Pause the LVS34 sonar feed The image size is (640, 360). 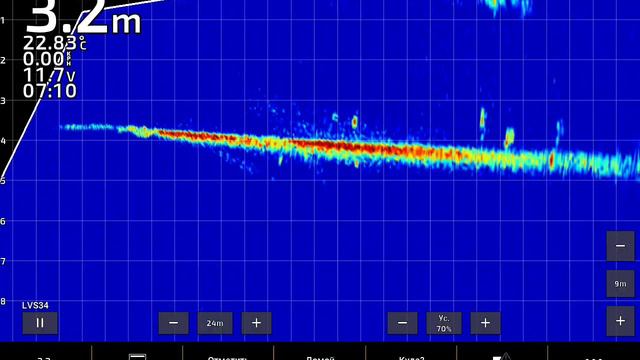point(40,323)
